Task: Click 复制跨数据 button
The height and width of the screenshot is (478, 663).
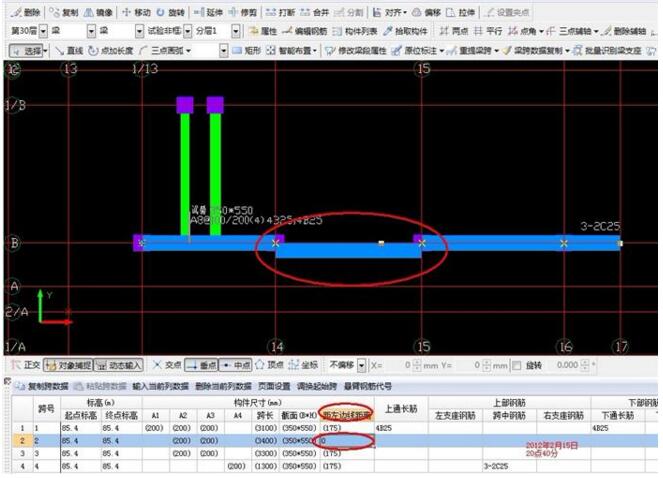Action: pyautogui.click(x=40, y=386)
